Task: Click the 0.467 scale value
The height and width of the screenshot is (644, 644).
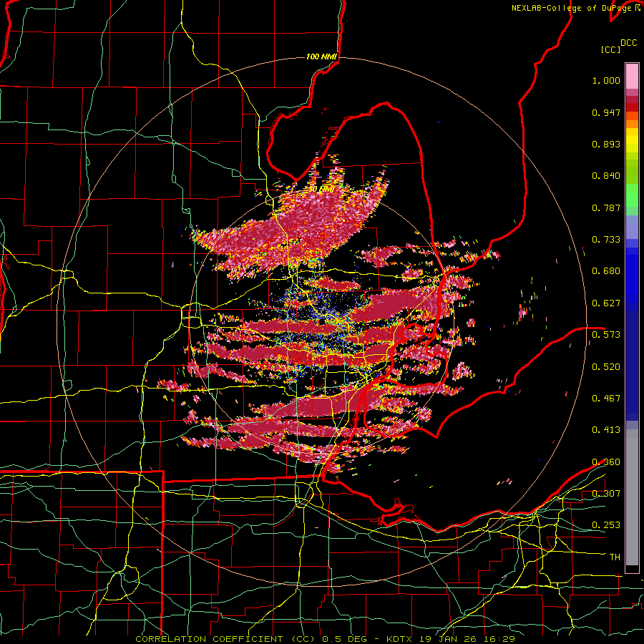Action: click(606, 399)
